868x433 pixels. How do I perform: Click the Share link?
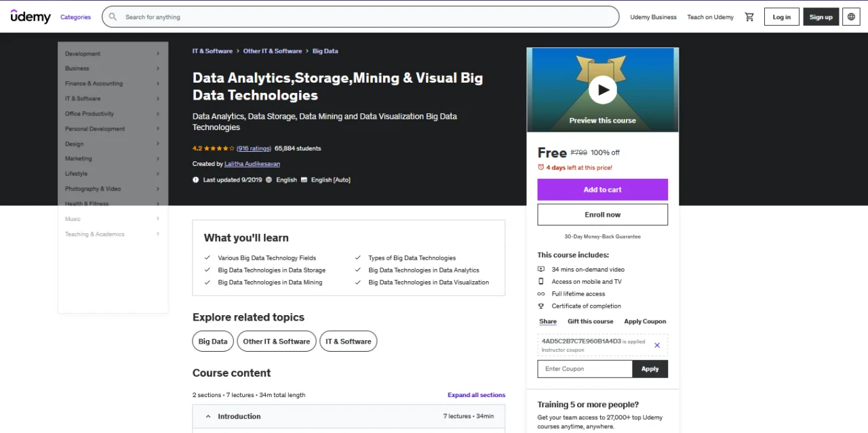[548, 321]
